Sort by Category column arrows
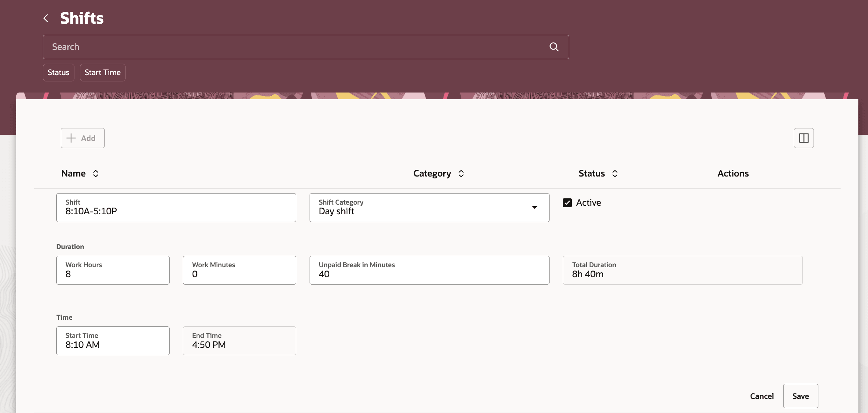 pos(461,174)
